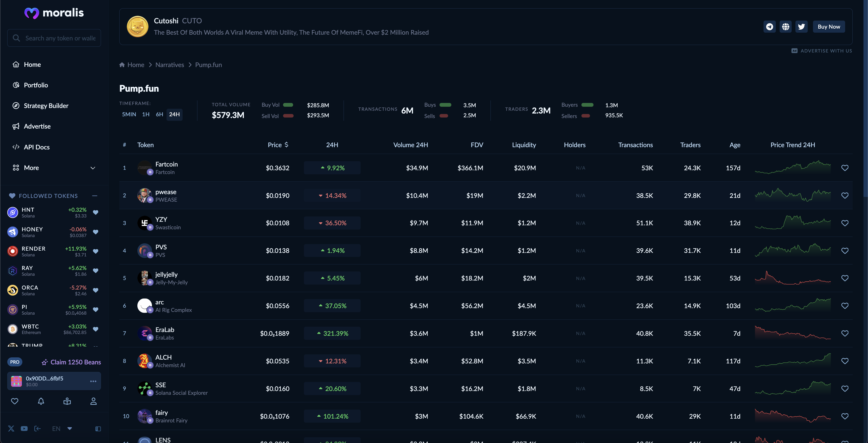The image size is (868, 443).
Task: Select the 1H timeframe tab
Action: (x=146, y=114)
